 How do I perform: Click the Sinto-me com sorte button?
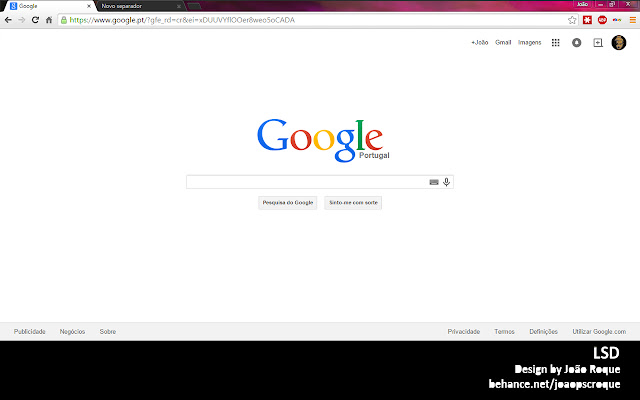tap(353, 202)
